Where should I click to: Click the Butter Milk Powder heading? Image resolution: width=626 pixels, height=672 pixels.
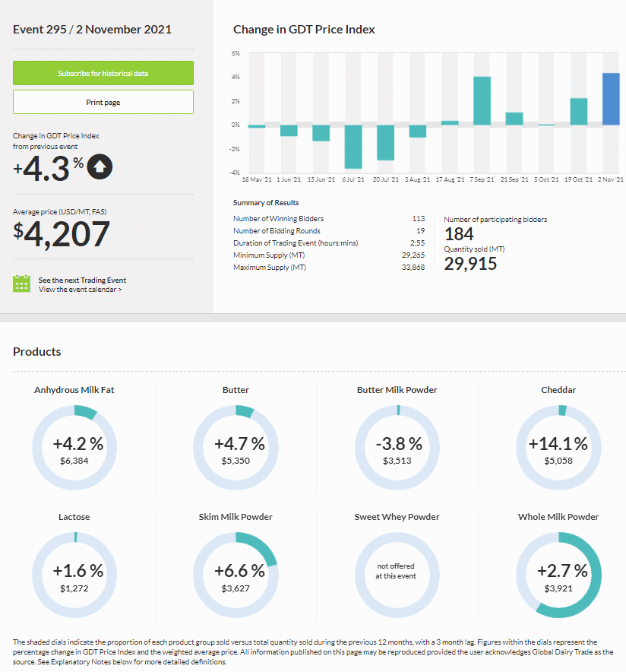397,390
